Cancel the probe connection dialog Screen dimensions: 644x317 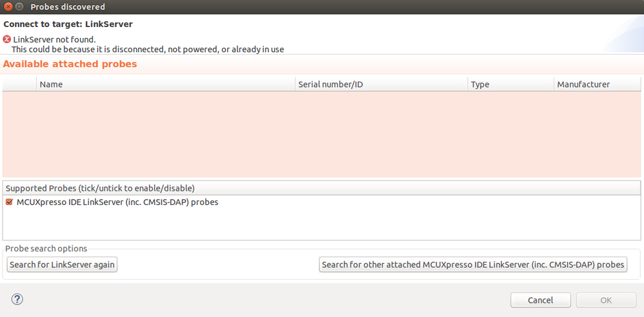click(x=540, y=300)
